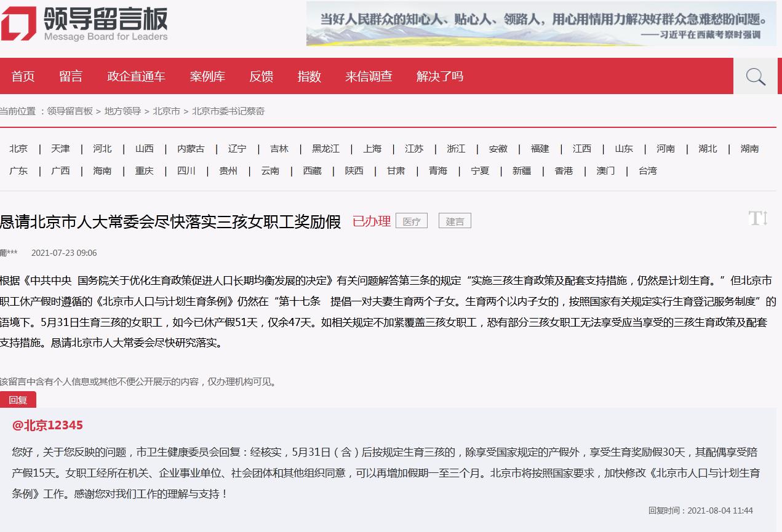The width and height of the screenshot is (782, 532).
Task: Open the 留言 navigation menu item
Action: (71, 76)
